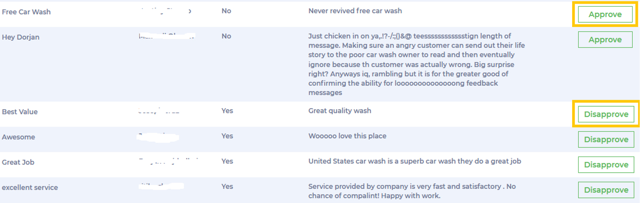The height and width of the screenshot is (203, 644).
Task: Click the 'Never revived free car wash' message
Action: click(355, 10)
